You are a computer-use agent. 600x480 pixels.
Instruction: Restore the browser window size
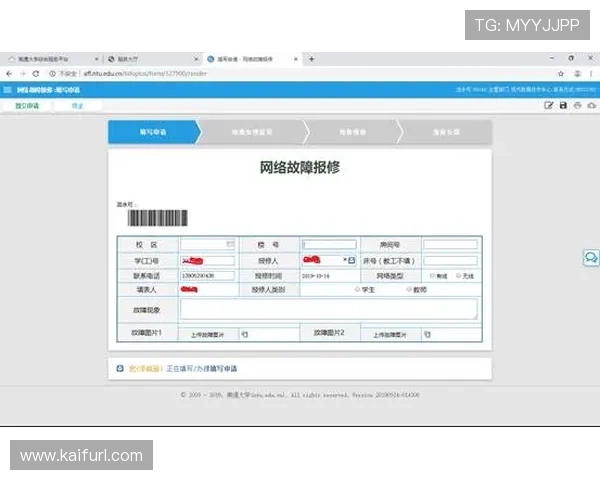(571, 58)
